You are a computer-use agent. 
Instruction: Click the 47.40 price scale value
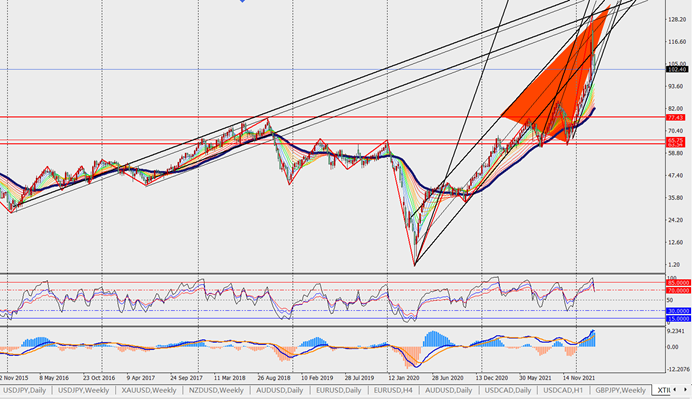[x=677, y=175]
